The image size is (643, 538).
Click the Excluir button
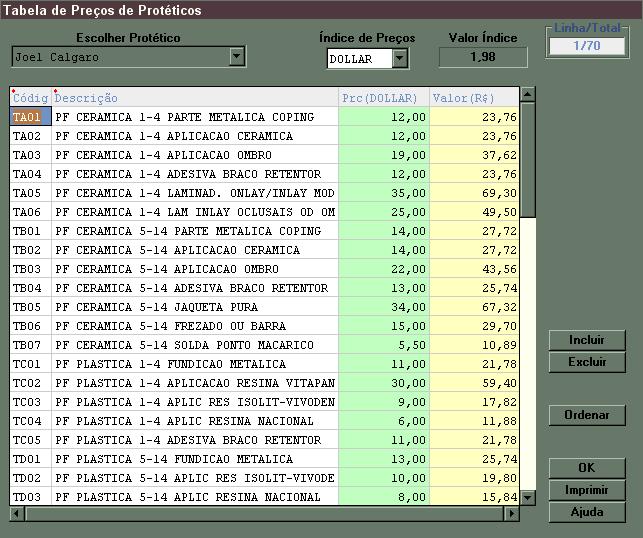[587, 362]
